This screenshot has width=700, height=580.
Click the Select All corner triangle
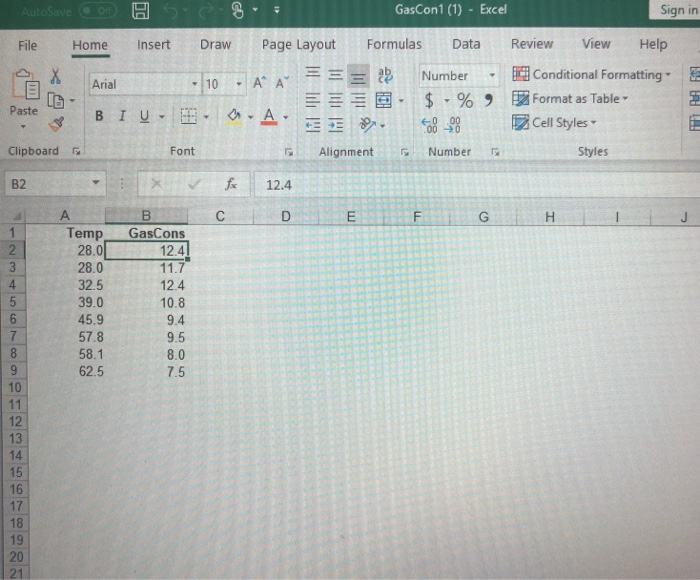pyautogui.click(x=16, y=217)
